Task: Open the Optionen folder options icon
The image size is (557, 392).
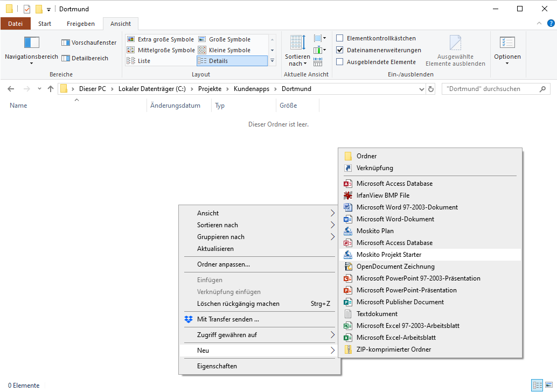Action: point(507,43)
